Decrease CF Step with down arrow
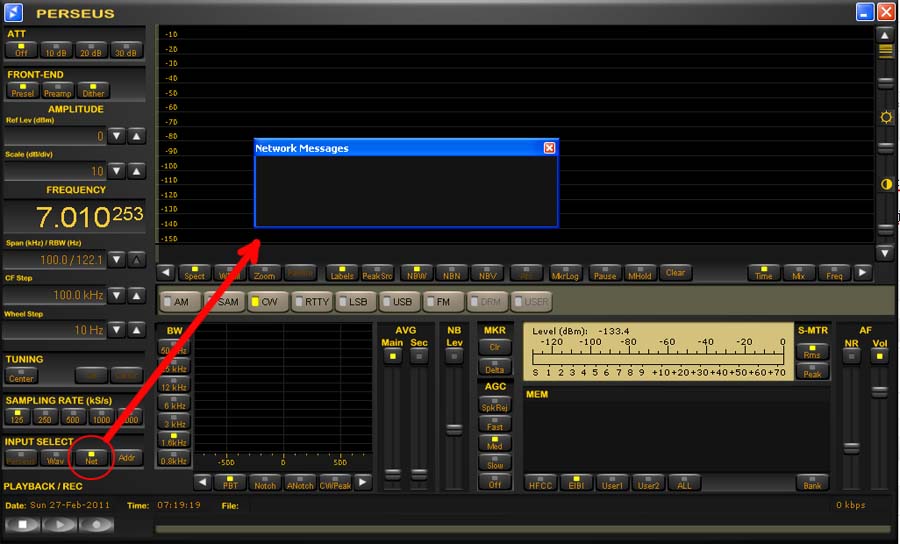 pos(117,296)
